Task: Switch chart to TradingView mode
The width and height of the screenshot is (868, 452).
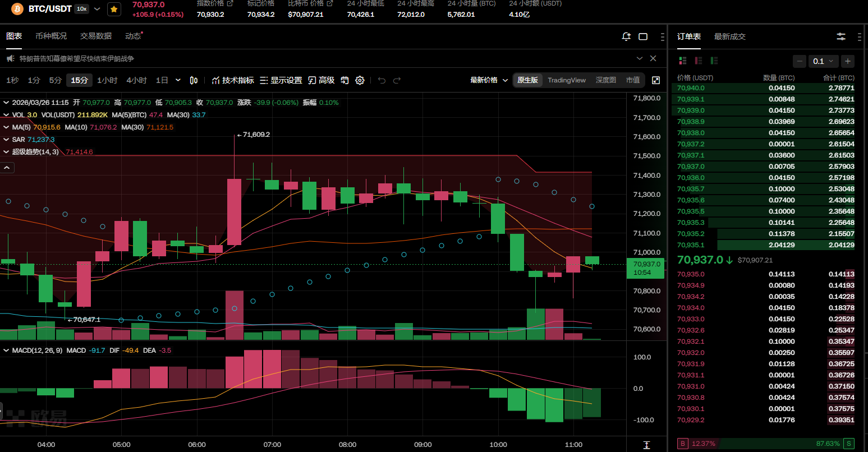Action: tap(566, 80)
